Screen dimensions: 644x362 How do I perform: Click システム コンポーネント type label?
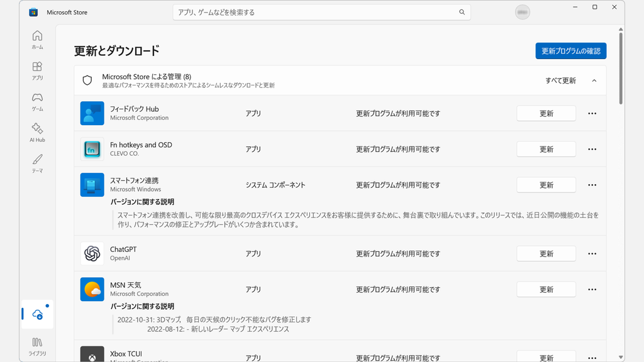click(275, 185)
